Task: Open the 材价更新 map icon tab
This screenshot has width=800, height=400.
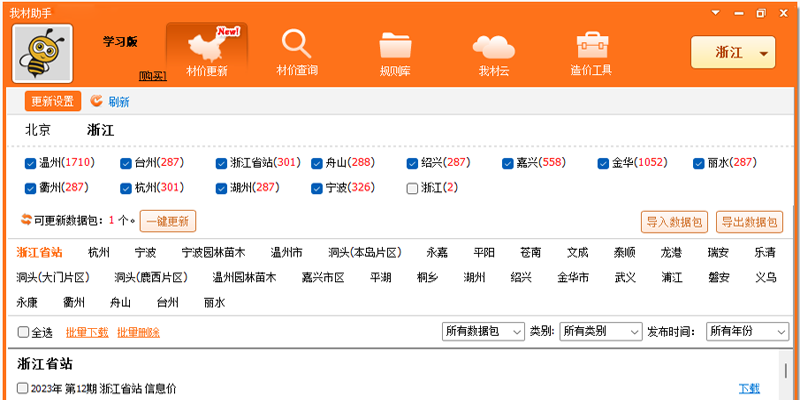Action: [207, 53]
